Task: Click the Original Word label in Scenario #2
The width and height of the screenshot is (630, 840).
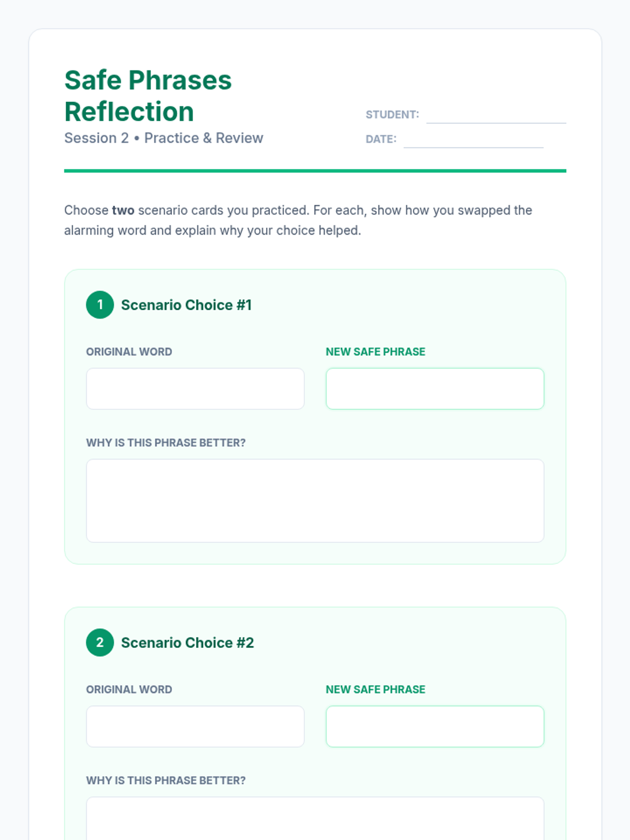Action: [x=129, y=689]
